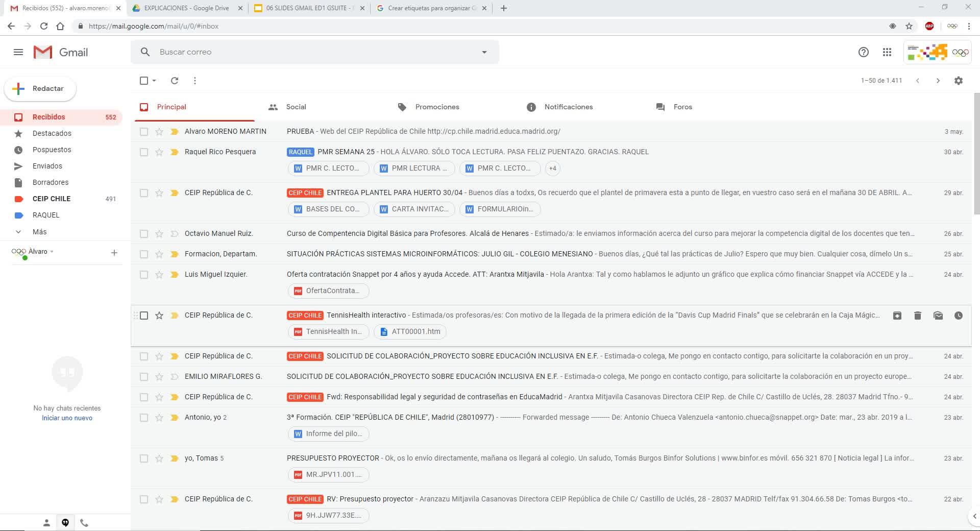Click the refresh inbox icon
The image size is (980, 531).
[x=175, y=81]
